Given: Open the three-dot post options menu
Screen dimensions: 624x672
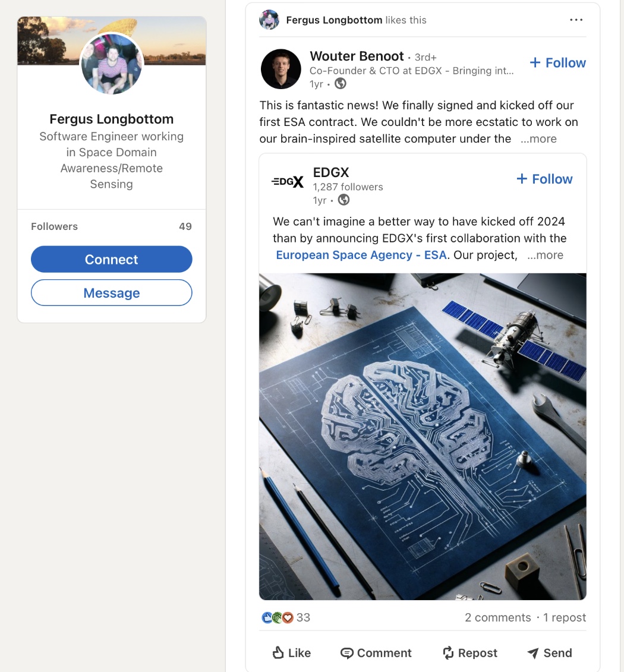Looking at the screenshot, I should (576, 20).
